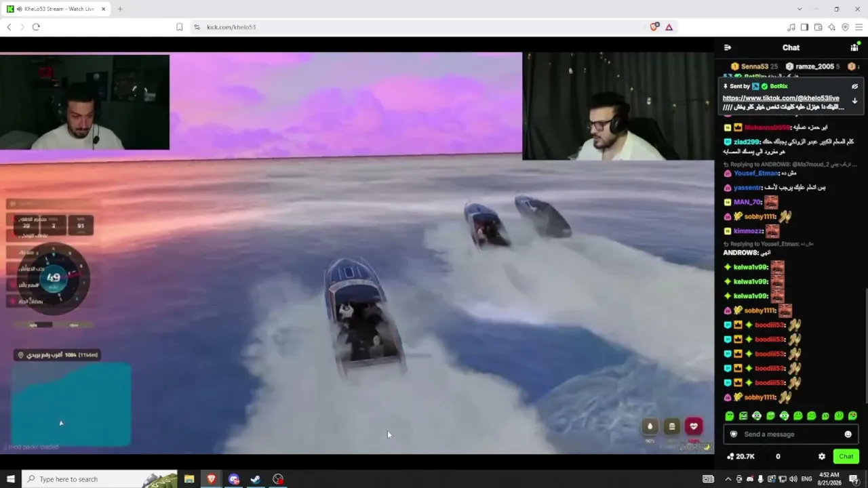This screenshot has height=488, width=868.
Task: Click Brave Rewards triangle icon
Action: coord(669,27)
